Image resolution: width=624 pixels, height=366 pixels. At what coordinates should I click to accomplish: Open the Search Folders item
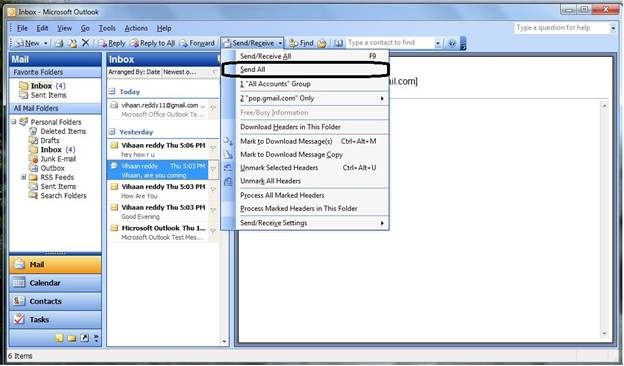click(x=58, y=196)
